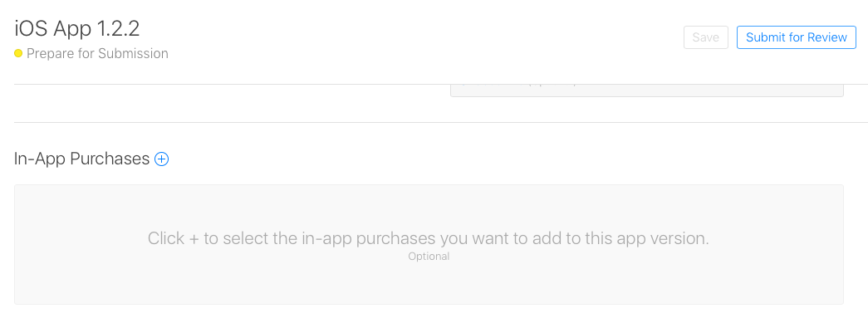The width and height of the screenshot is (868, 318).
Task: Click the yellow status indicator dot
Action: click(18, 54)
